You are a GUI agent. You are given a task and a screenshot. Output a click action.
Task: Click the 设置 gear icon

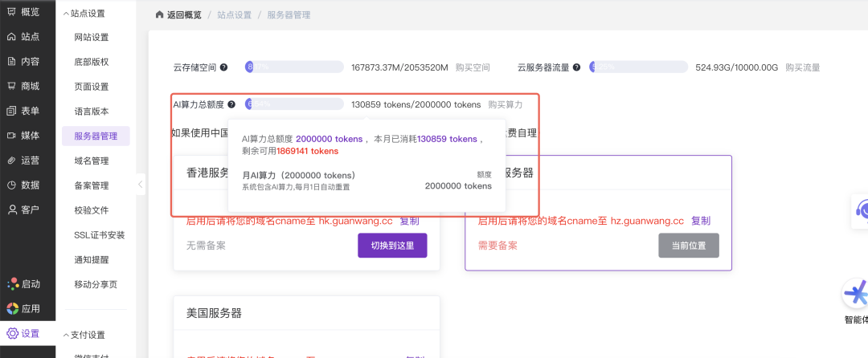tap(11, 334)
